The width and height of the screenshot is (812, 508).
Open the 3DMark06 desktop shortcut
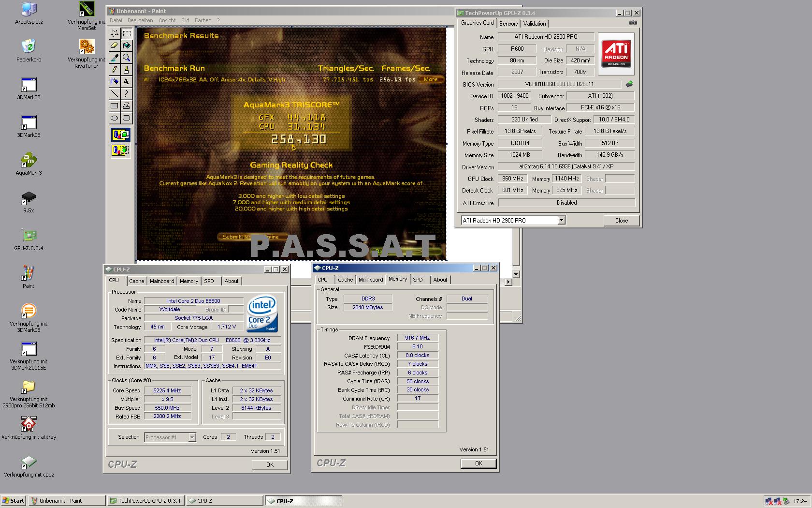point(29,126)
